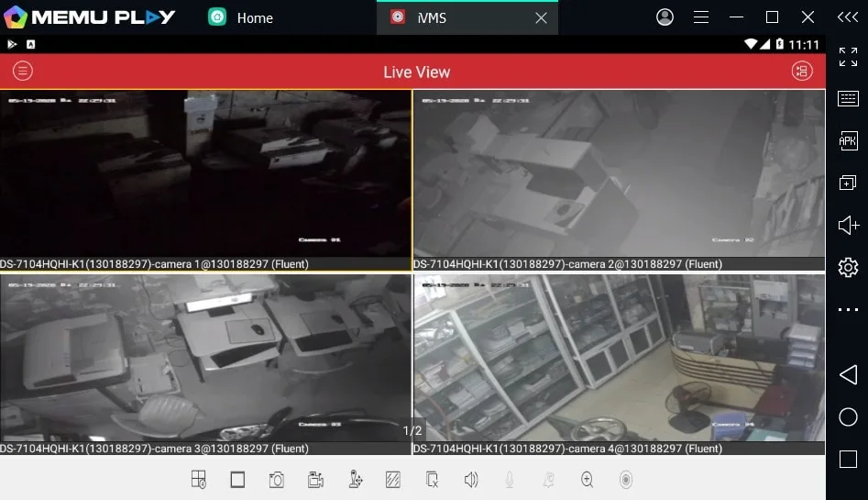Enable digital zoom magnifier
Screen dimensions: 868x500
point(587,480)
